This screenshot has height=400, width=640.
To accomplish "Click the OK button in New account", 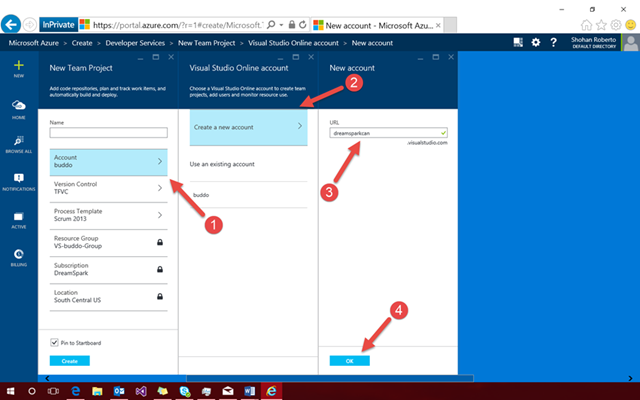I will pos(350,361).
